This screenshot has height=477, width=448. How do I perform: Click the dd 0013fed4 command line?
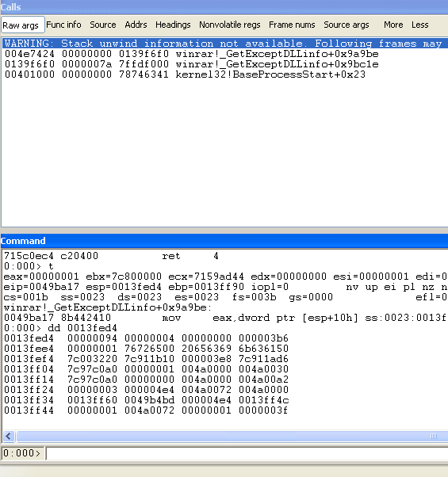click(x=60, y=328)
